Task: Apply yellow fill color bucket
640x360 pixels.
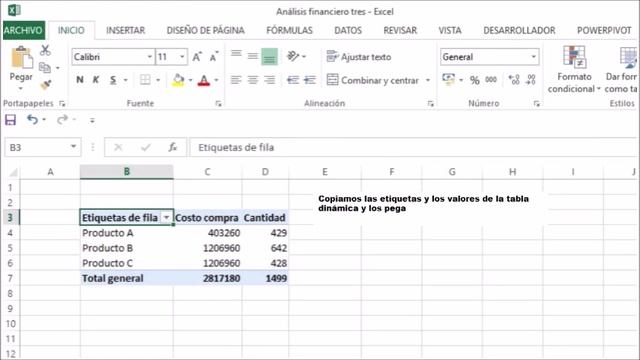Action: (178, 80)
